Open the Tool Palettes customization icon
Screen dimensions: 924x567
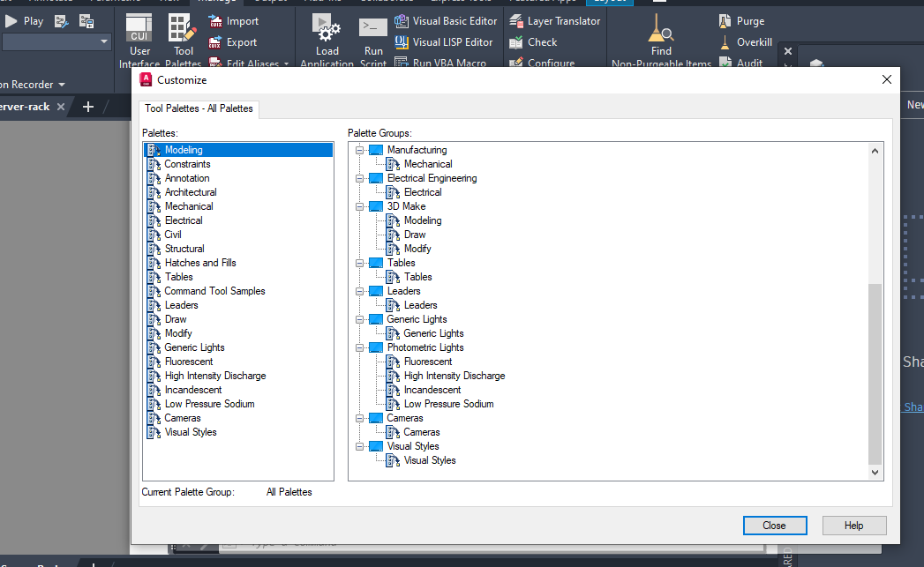coord(183,40)
